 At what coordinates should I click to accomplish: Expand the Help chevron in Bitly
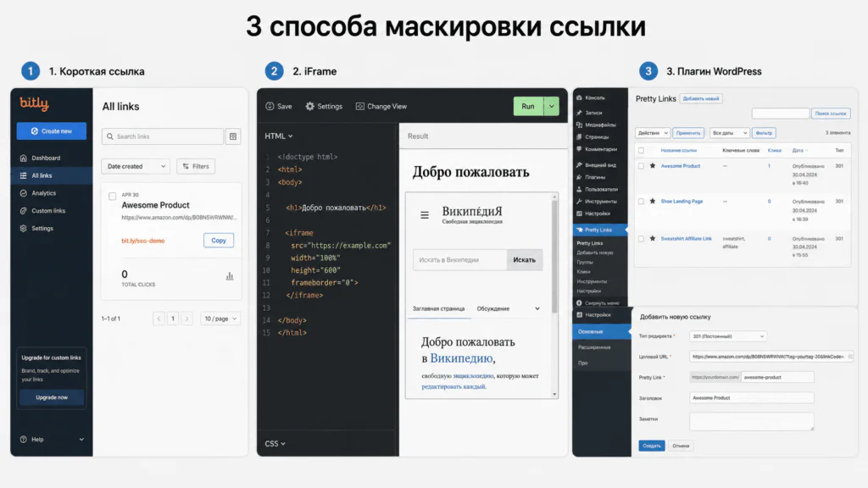pyautogui.click(x=81, y=440)
